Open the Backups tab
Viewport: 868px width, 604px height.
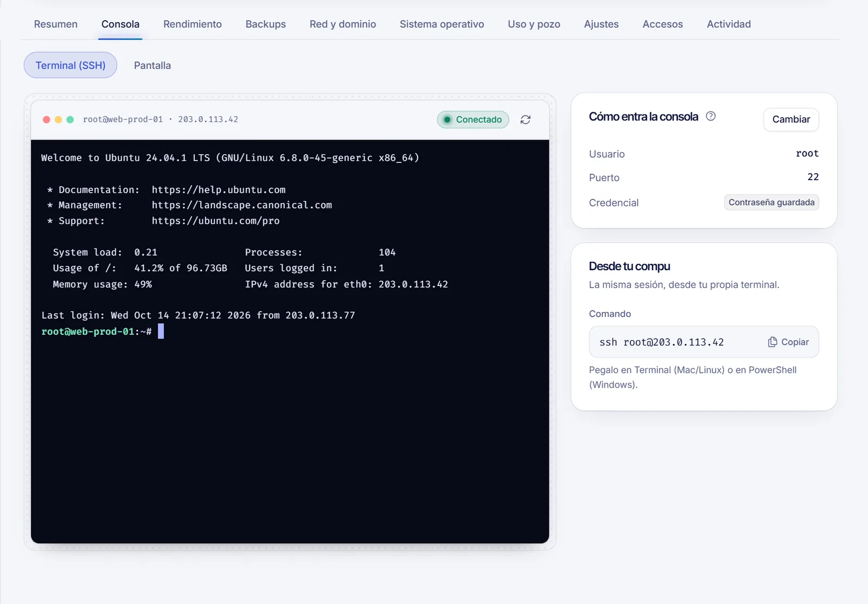[x=266, y=24]
